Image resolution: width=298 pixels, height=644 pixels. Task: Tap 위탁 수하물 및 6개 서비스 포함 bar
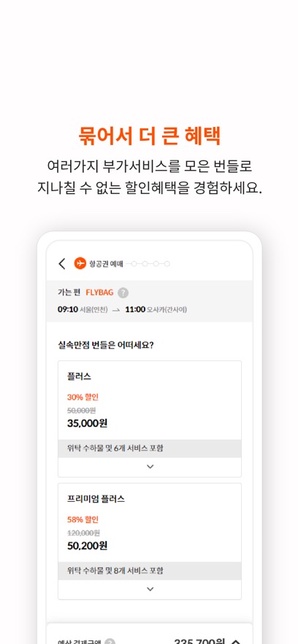tap(150, 449)
